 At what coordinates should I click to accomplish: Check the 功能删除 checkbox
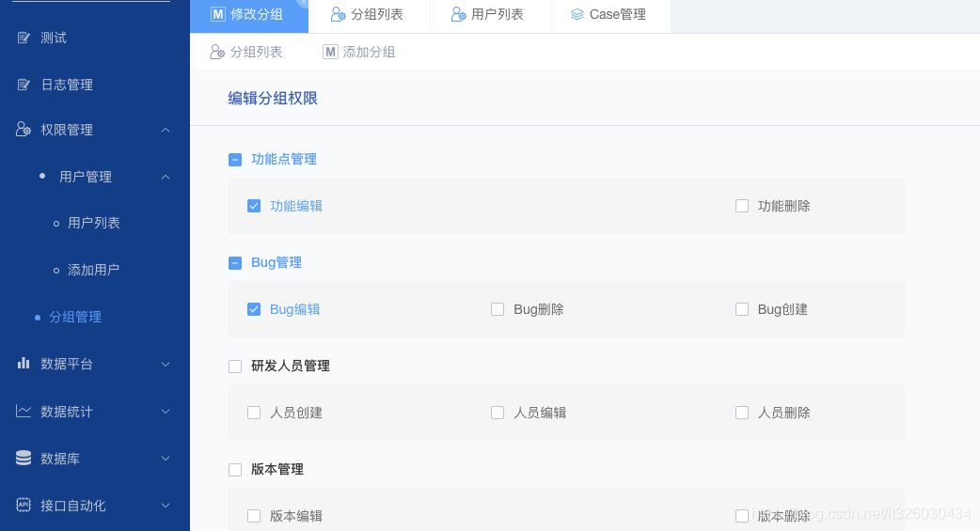pyautogui.click(x=742, y=206)
